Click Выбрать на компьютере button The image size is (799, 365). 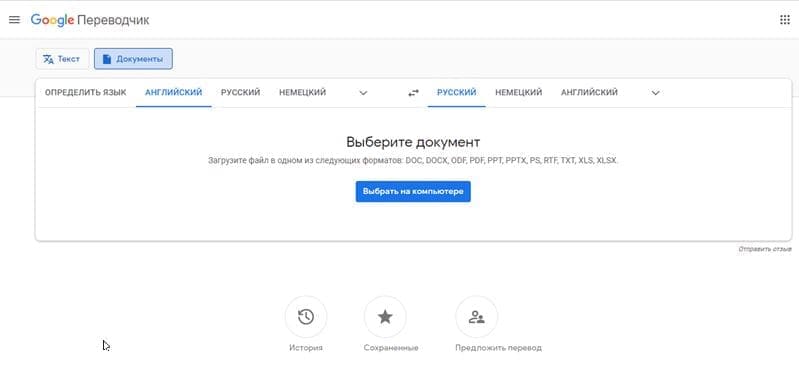coord(413,192)
